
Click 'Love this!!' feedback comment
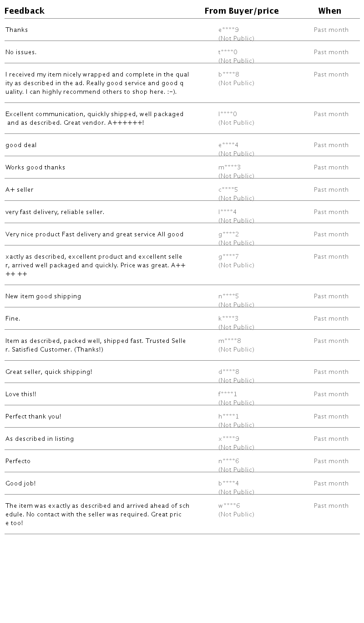pyautogui.click(x=21, y=394)
